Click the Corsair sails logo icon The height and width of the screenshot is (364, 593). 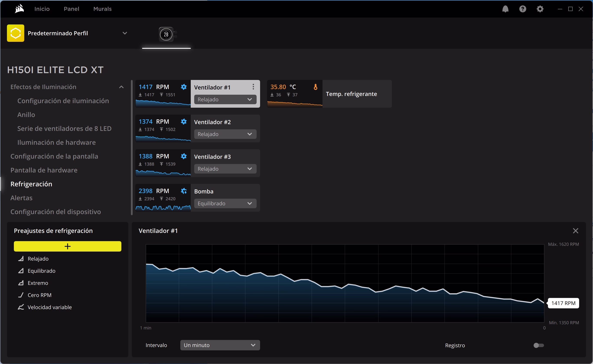(19, 9)
